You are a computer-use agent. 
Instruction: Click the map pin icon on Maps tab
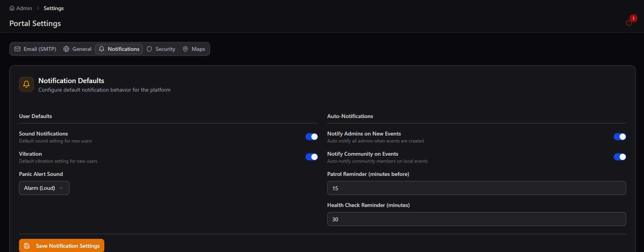pos(185,49)
